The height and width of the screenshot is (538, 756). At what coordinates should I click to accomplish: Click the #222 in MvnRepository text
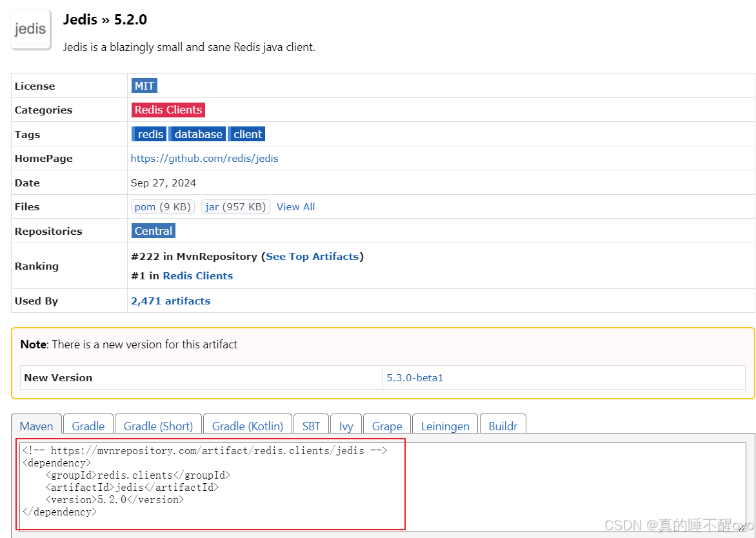(194, 257)
